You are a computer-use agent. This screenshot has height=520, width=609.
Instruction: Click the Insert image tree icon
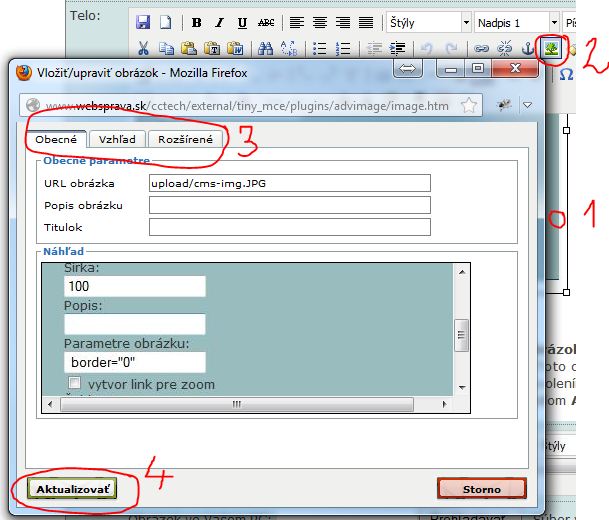[x=552, y=49]
